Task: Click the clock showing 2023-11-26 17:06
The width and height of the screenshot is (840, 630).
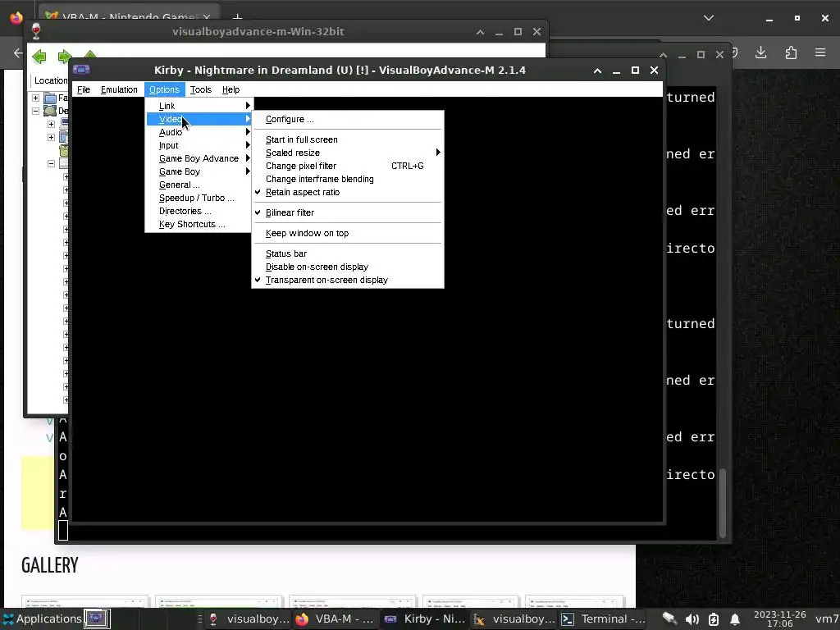Action: 779,619
